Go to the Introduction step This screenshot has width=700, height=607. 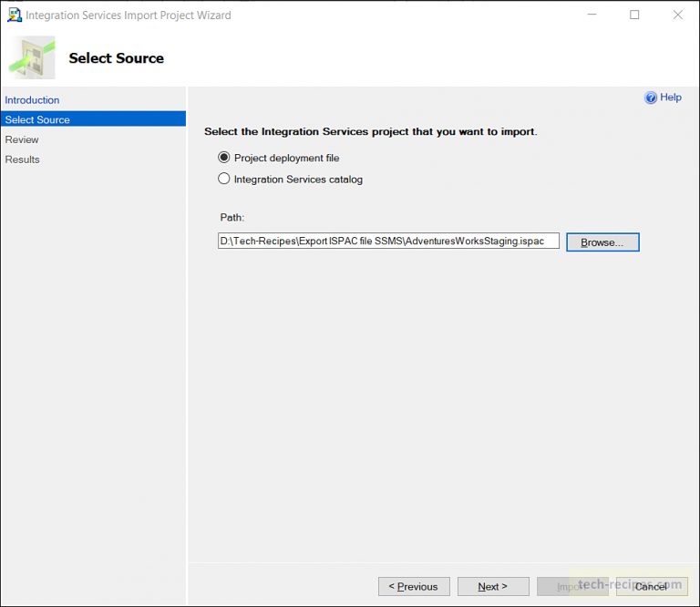(32, 100)
